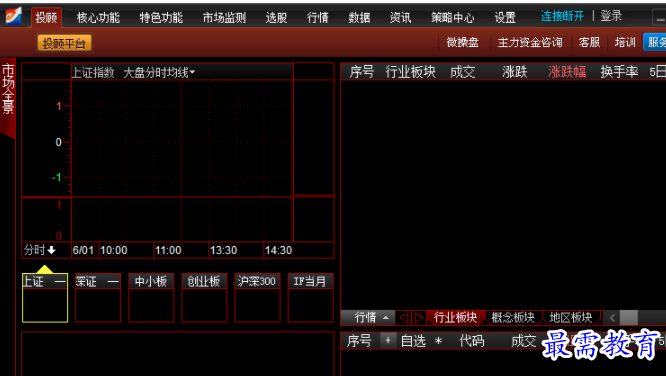Open the 分时 period dropdown arrow

click(51, 250)
